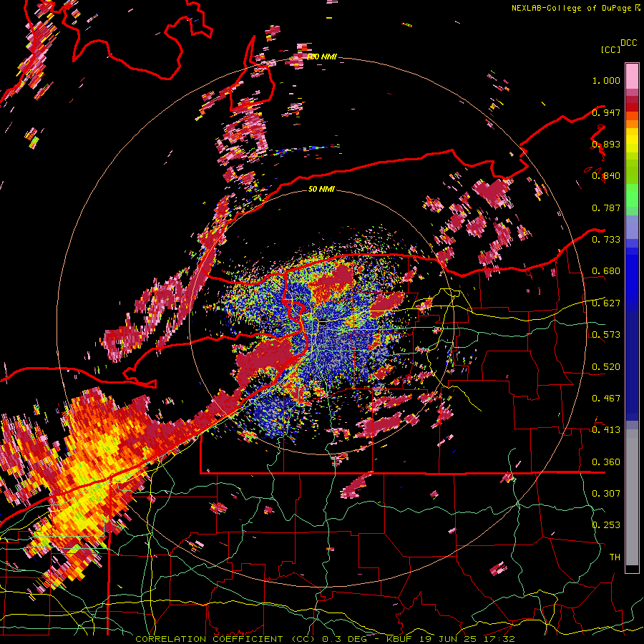
Task: Click the TH threshold label
Action: coord(615,557)
